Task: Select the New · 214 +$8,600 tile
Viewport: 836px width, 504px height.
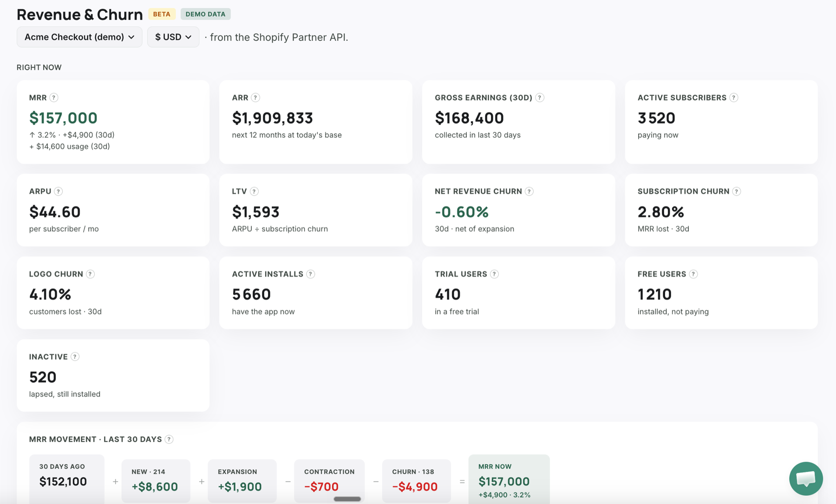Action: coord(156,481)
